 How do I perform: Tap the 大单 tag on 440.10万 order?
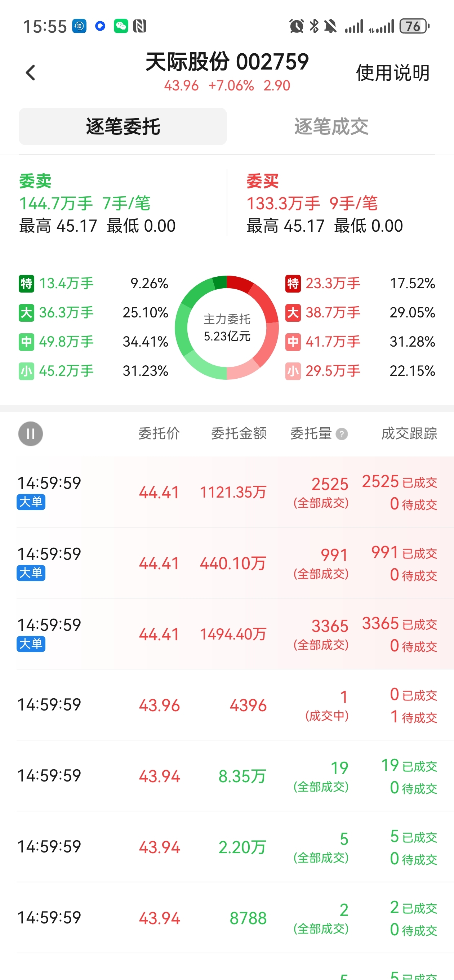[x=31, y=573]
